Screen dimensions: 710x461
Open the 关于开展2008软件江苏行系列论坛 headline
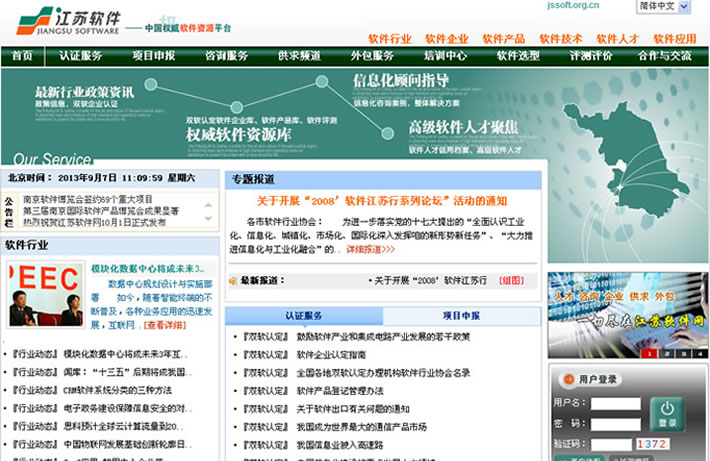click(x=382, y=201)
